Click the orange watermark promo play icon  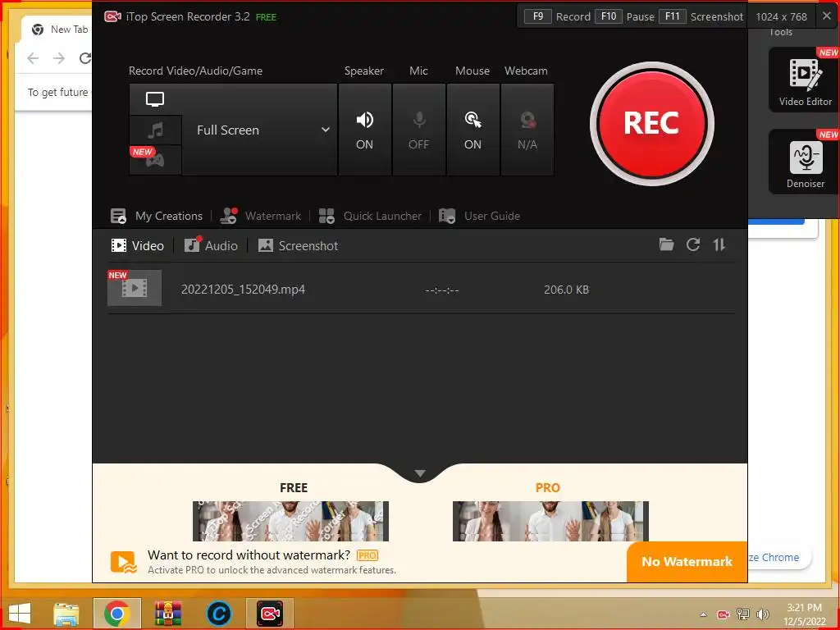coord(124,563)
